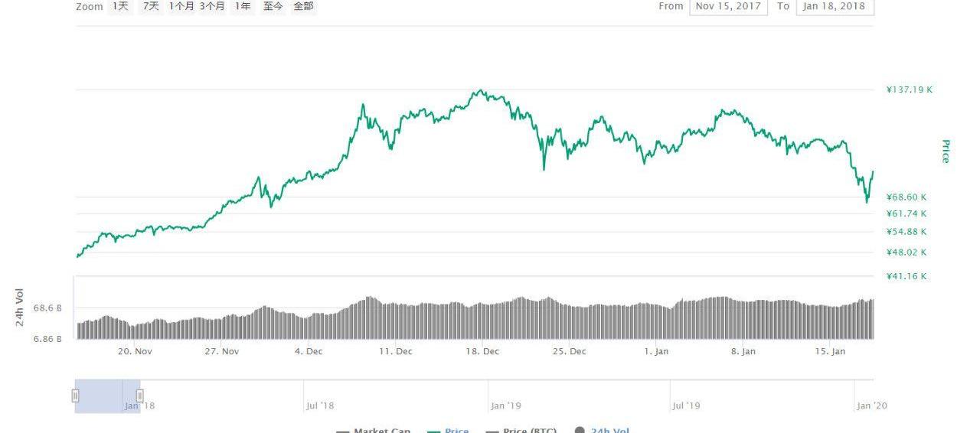The image size is (980, 433).
Task: Select the 7天 zoom range
Action: 151,6
